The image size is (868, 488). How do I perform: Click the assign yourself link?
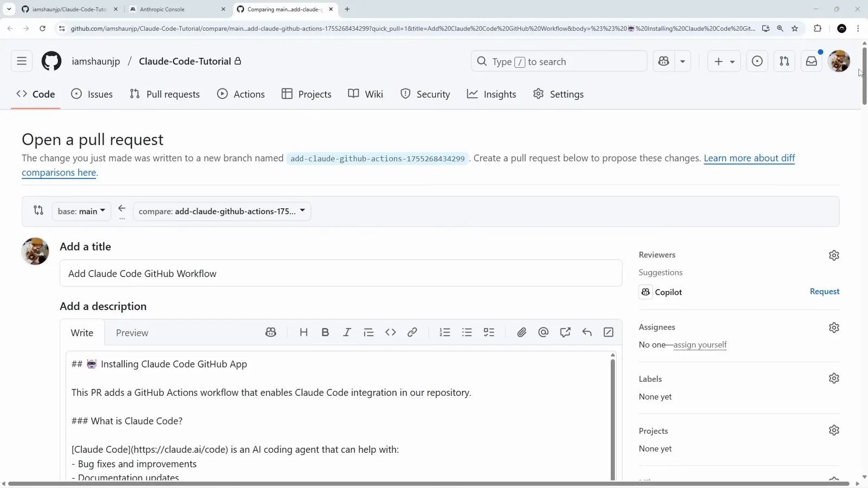click(700, 345)
